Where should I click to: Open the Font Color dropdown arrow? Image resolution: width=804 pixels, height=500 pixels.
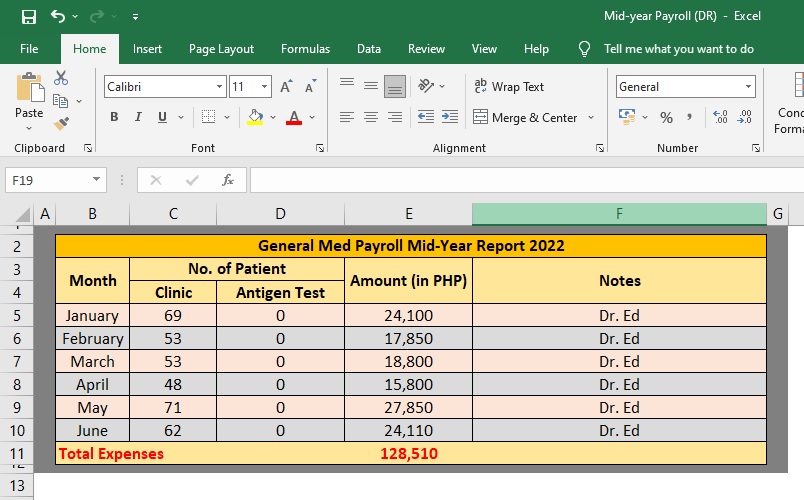point(312,117)
